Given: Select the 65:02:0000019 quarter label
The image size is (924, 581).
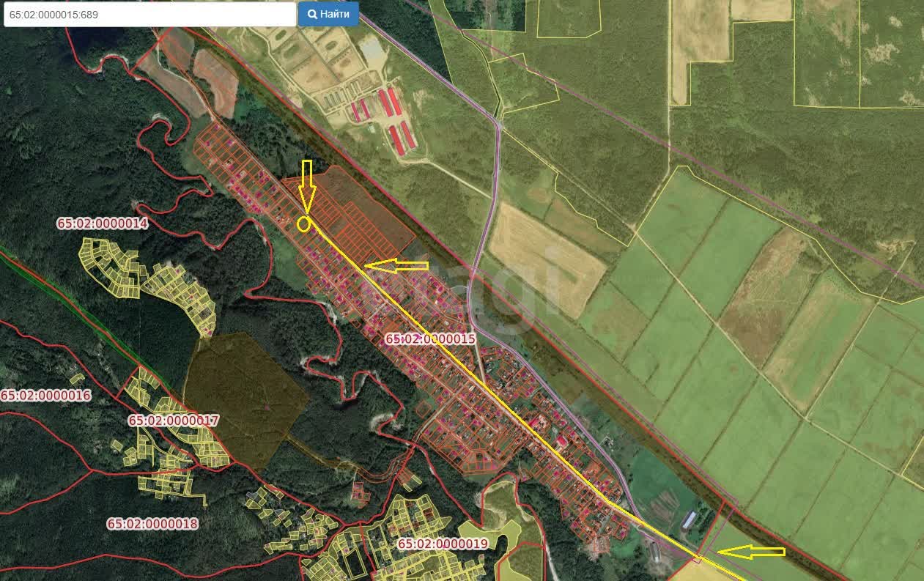Looking at the screenshot, I should 443,544.
